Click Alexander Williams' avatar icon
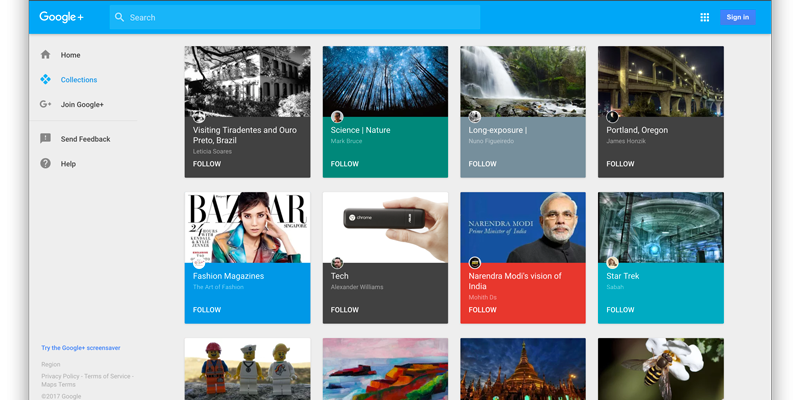800x400 pixels. pyautogui.click(x=337, y=263)
